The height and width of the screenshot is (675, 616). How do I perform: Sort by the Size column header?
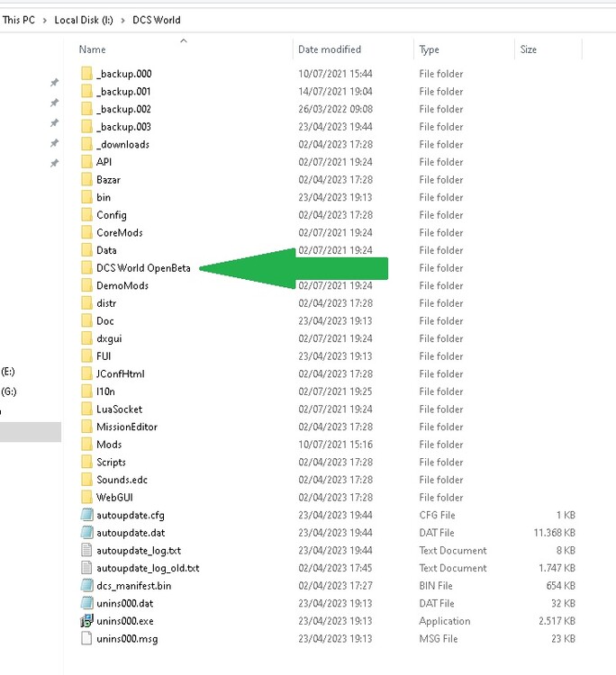(x=528, y=49)
